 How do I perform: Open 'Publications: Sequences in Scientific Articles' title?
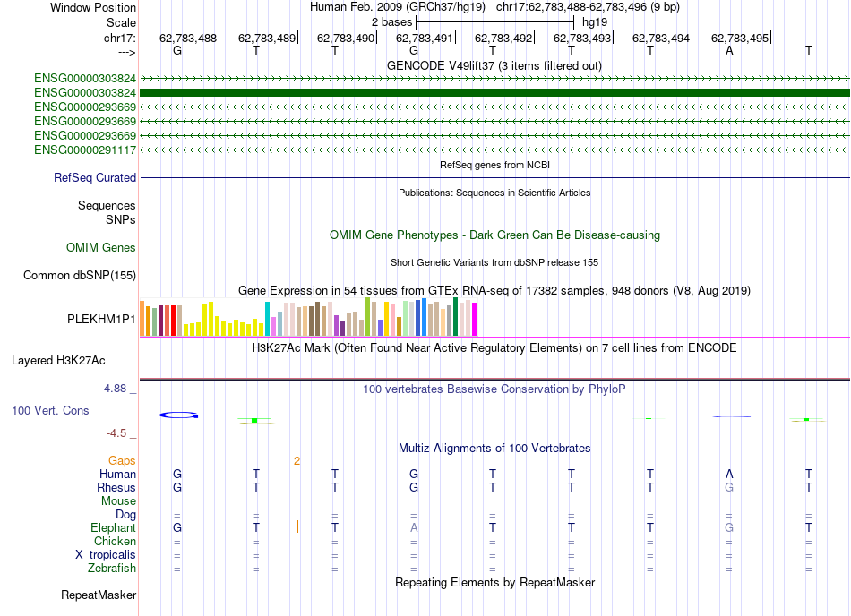[494, 192]
